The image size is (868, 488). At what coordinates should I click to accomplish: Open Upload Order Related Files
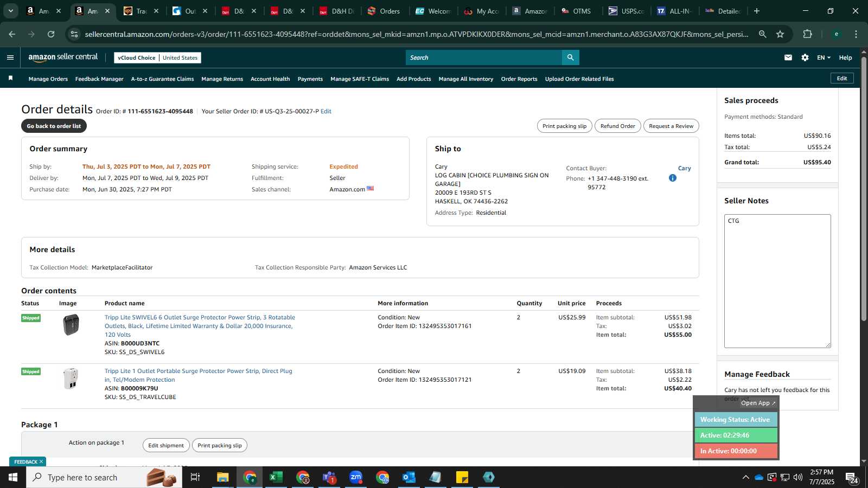[x=579, y=79]
